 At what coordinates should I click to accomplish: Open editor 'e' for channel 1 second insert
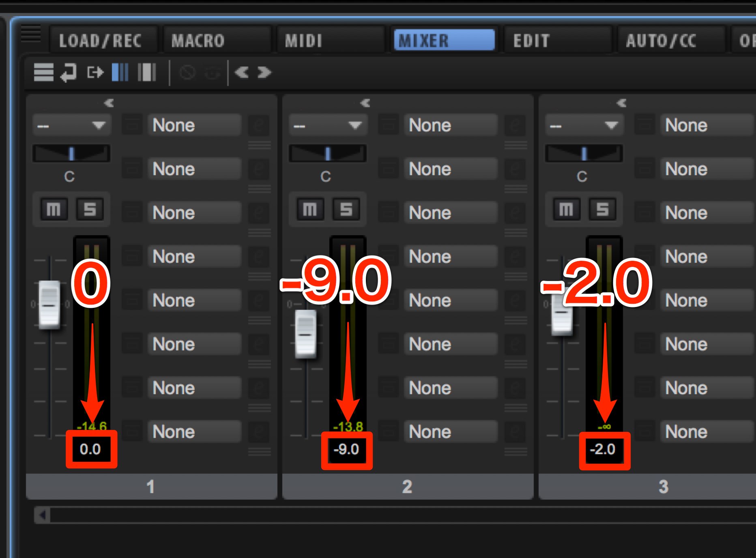point(259,169)
